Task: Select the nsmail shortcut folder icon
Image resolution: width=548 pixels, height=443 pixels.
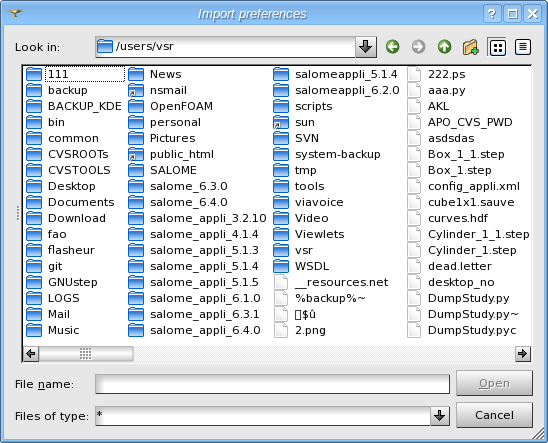Action: [136, 90]
